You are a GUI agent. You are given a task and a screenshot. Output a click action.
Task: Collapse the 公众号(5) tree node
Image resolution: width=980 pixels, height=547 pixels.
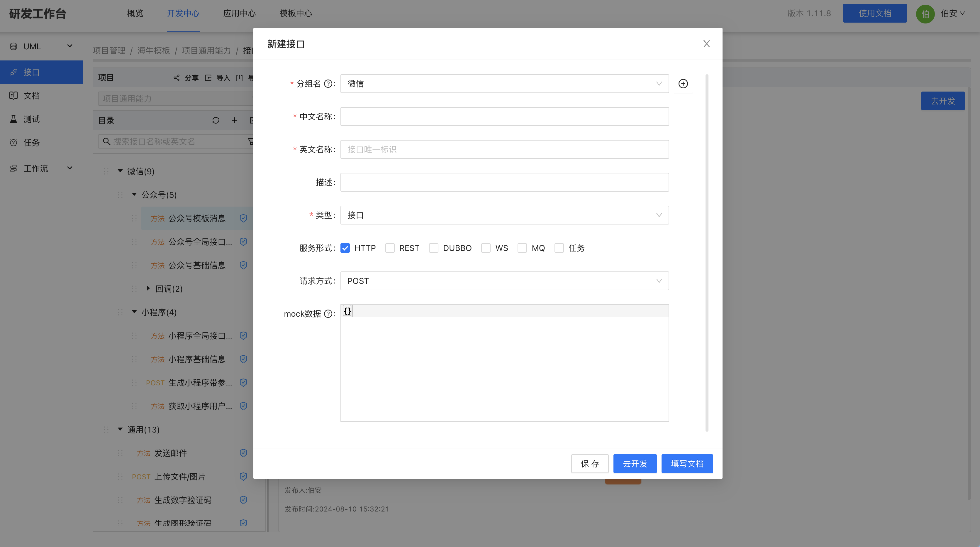pos(134,195)
